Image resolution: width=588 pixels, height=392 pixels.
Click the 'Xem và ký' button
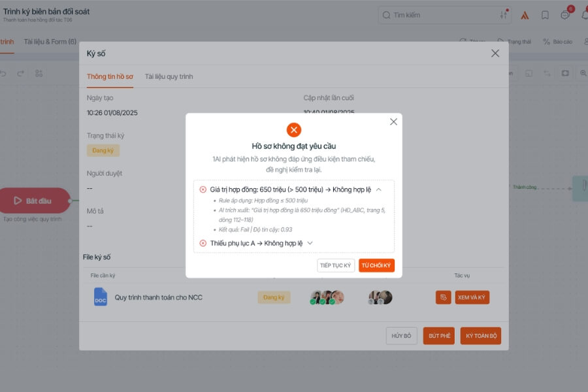[472, 297]
